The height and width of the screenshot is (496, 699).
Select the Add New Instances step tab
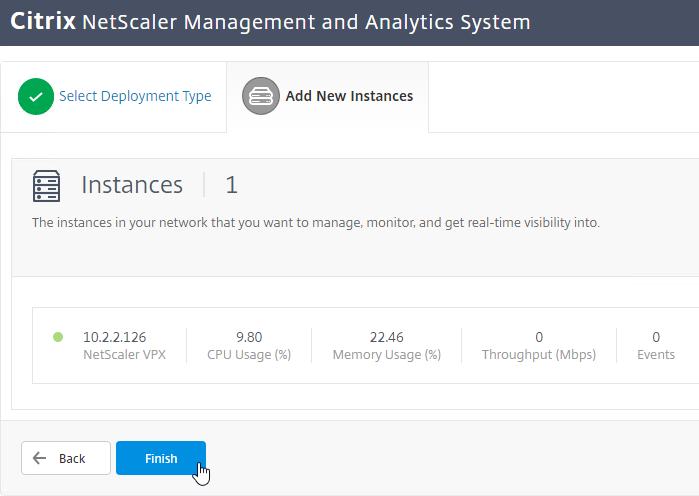328,96
